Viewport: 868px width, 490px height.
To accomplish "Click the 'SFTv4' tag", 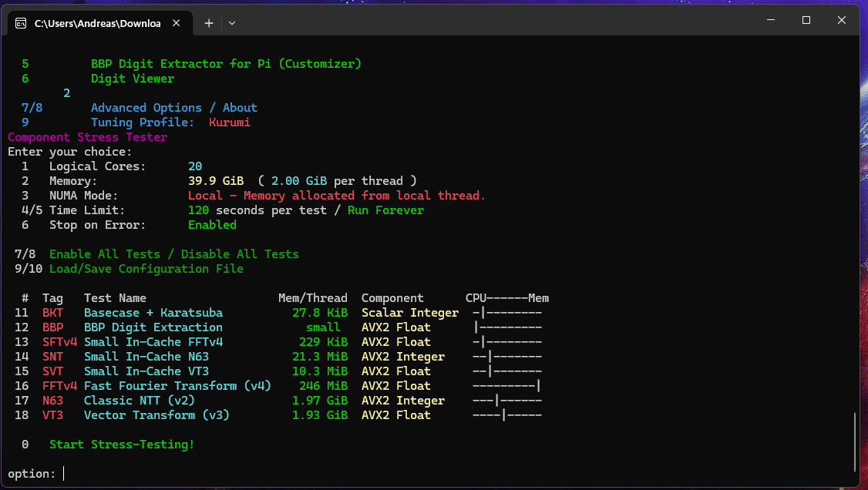I will (60, 342).
